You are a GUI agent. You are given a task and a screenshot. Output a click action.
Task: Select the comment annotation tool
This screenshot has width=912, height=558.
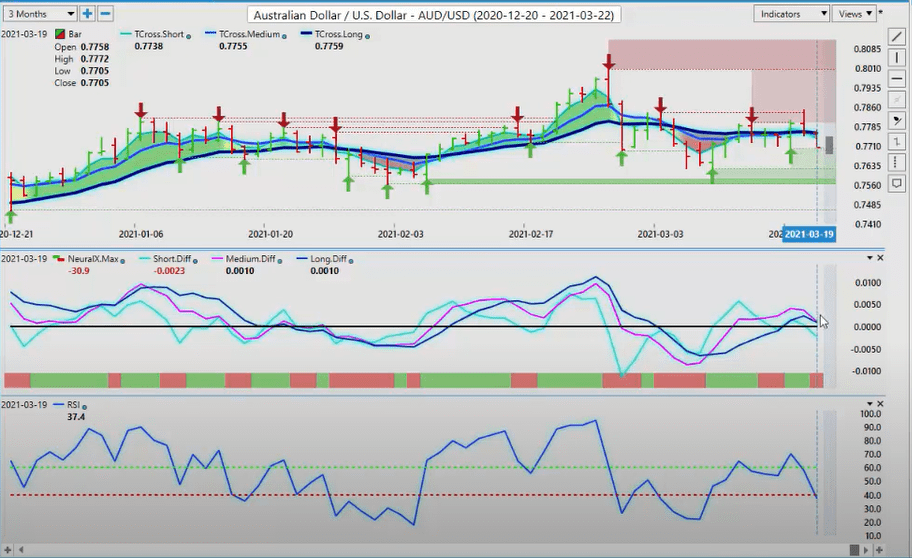tap(897, 184)
